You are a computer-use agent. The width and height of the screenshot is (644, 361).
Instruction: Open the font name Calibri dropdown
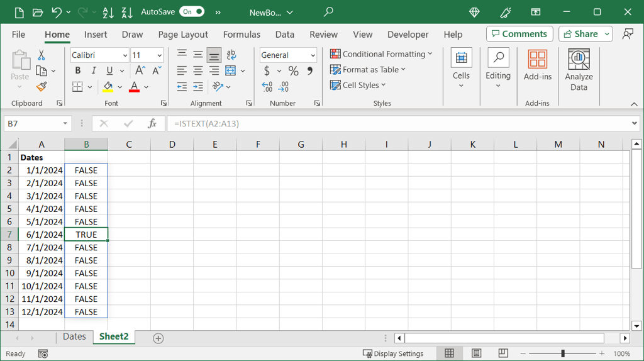[x=125, y=55]
